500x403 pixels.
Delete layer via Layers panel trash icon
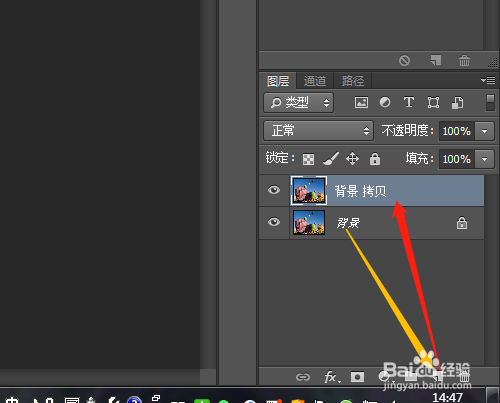[x=464, y=377]
